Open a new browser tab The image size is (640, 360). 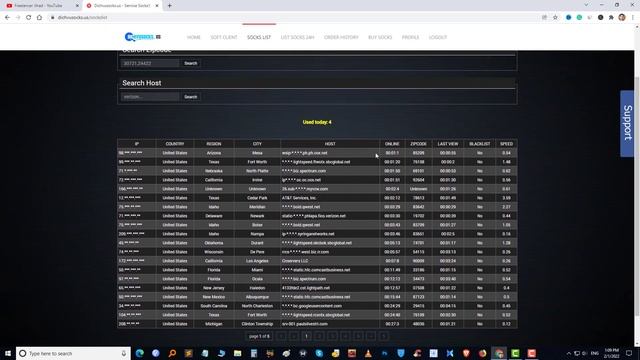[x=169, y=6]
